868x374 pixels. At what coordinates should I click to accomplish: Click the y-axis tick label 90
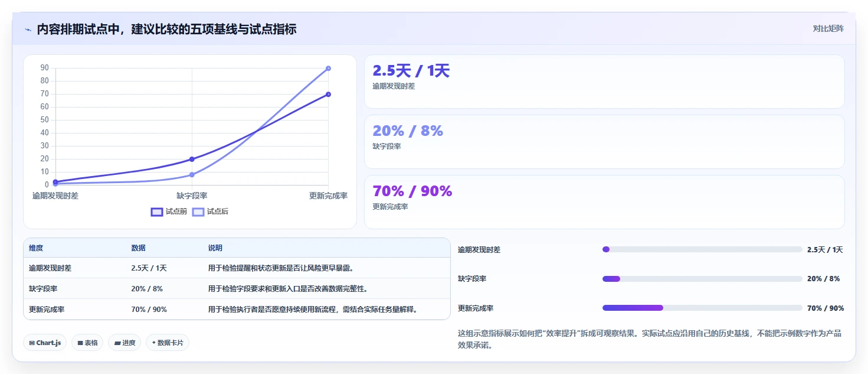click(44, 68)
